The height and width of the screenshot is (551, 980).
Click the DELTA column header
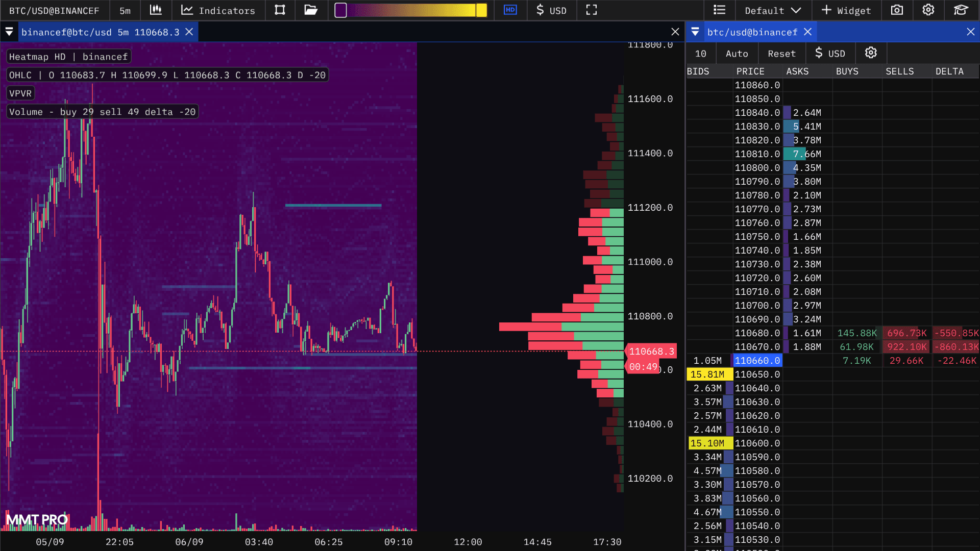[949, 71]
